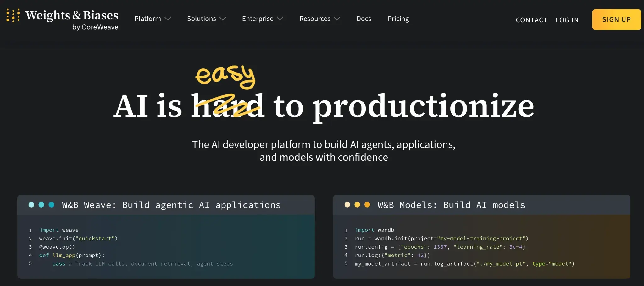Expand the Platform dropdown chevron
The image size is (644, 286).
tap(168, 19)
